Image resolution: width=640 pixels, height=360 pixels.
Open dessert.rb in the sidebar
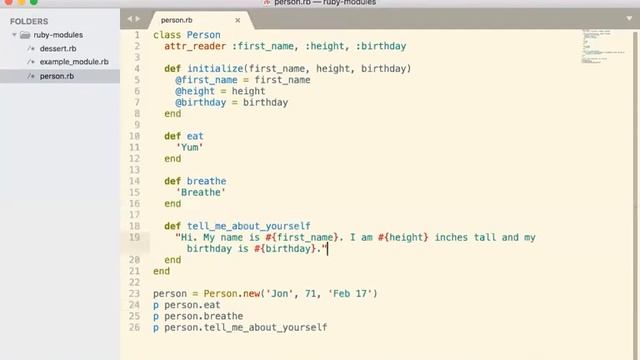click(x=58, y=49)
